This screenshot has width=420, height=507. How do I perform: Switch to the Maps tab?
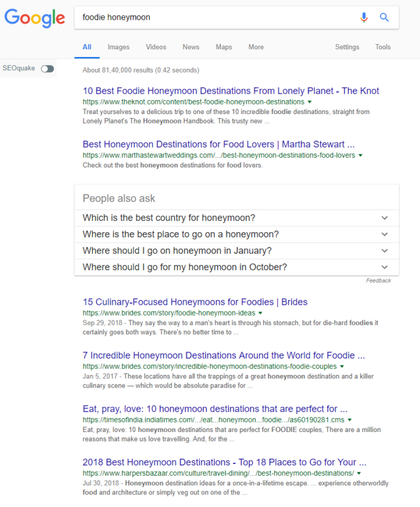224,47
